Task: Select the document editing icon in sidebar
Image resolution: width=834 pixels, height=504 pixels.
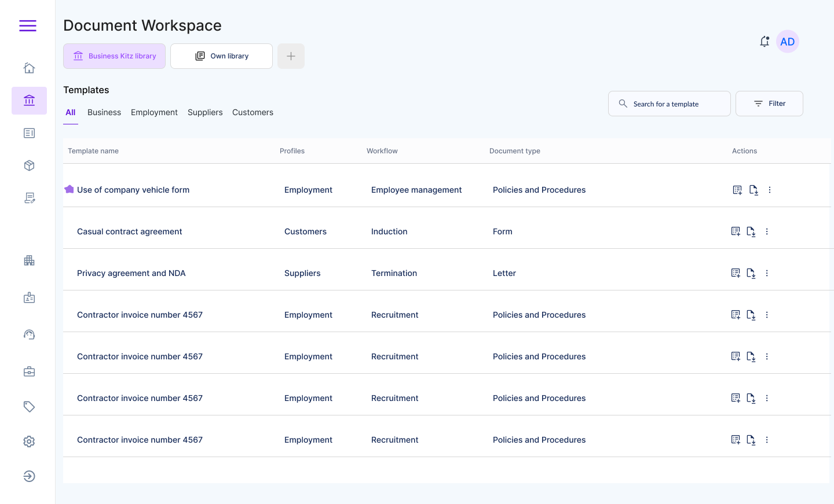Action: (29, 197)
